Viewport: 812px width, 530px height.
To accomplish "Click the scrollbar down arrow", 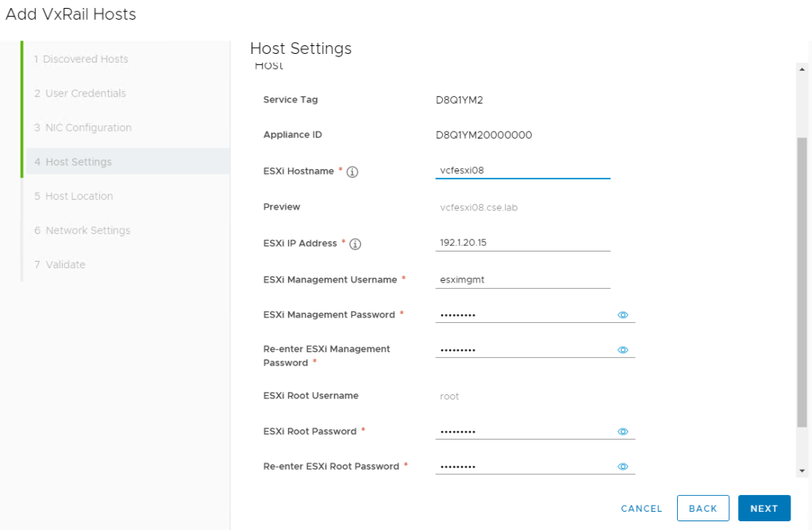I will pyautogui.click(x=802, y=470).
